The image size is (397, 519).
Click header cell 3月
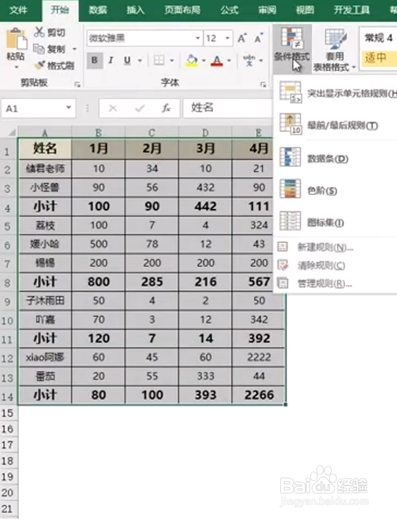[x=205, y=149]
